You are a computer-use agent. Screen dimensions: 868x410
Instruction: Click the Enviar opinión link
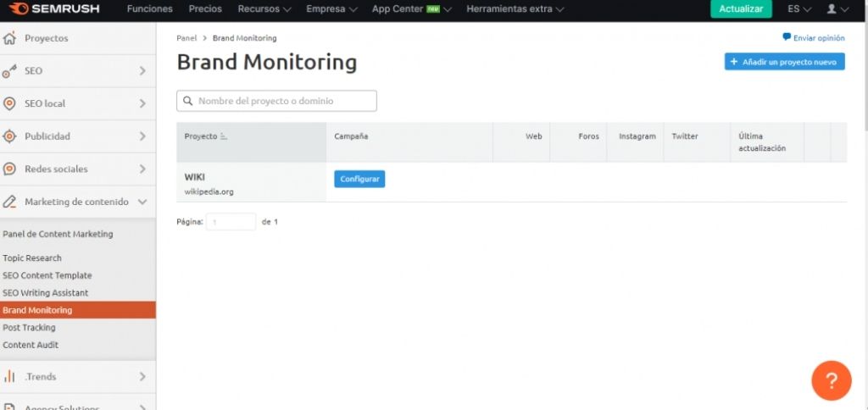(x=819, y=37)
